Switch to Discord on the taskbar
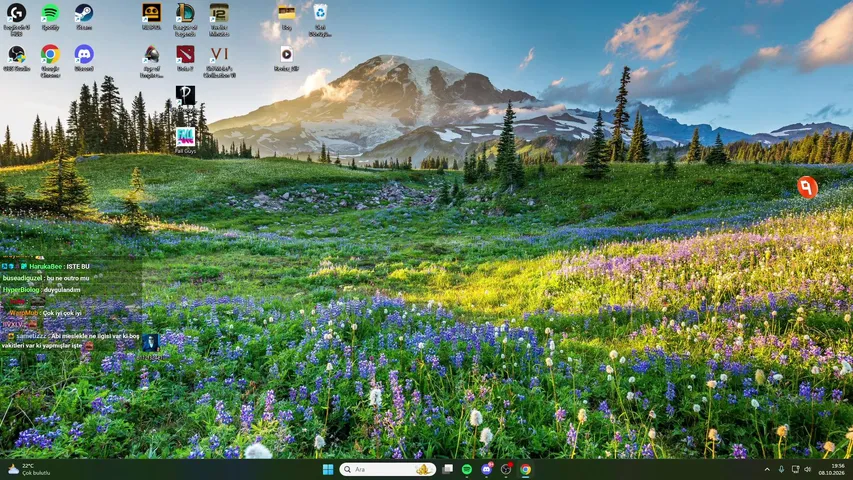The width and height of the screenshot is (853, 480). click(x=486, y=469)
